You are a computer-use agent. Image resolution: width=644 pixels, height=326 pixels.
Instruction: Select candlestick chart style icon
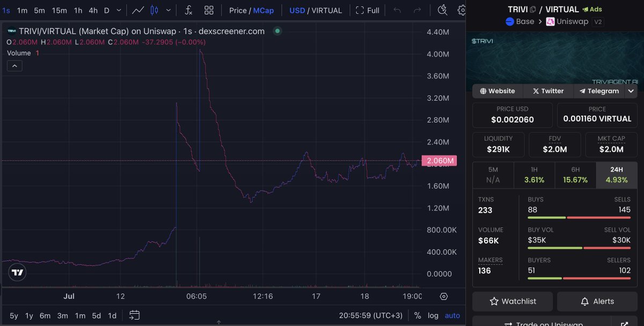155,10
